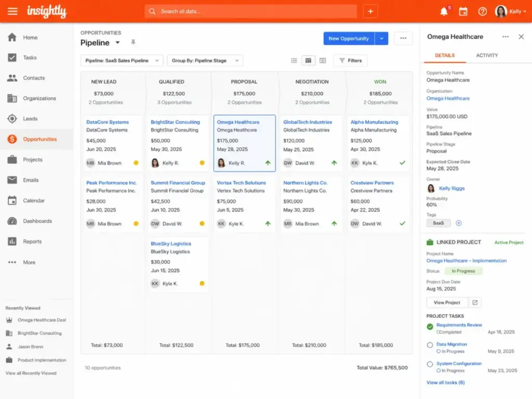Open the calendar icon in header

[x=463, y=11]
